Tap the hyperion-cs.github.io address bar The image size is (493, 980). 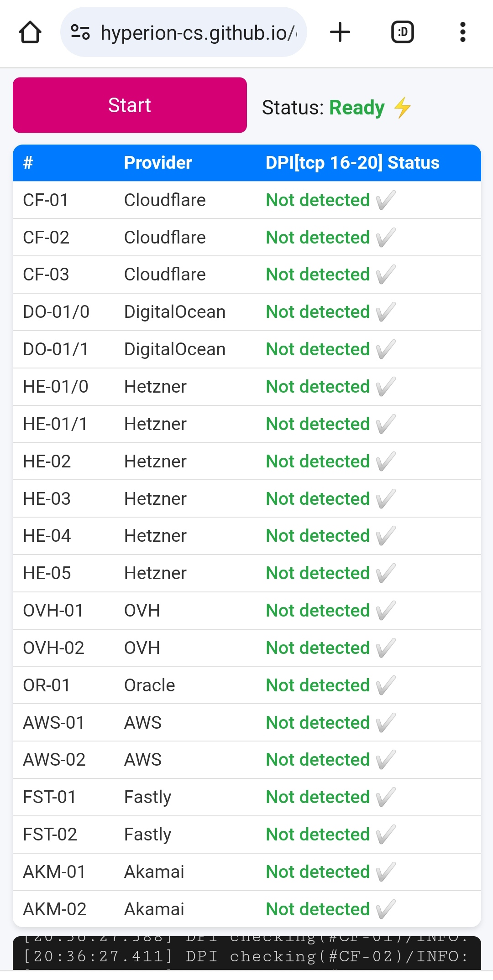pyautogui.click(x=198, y=32)
